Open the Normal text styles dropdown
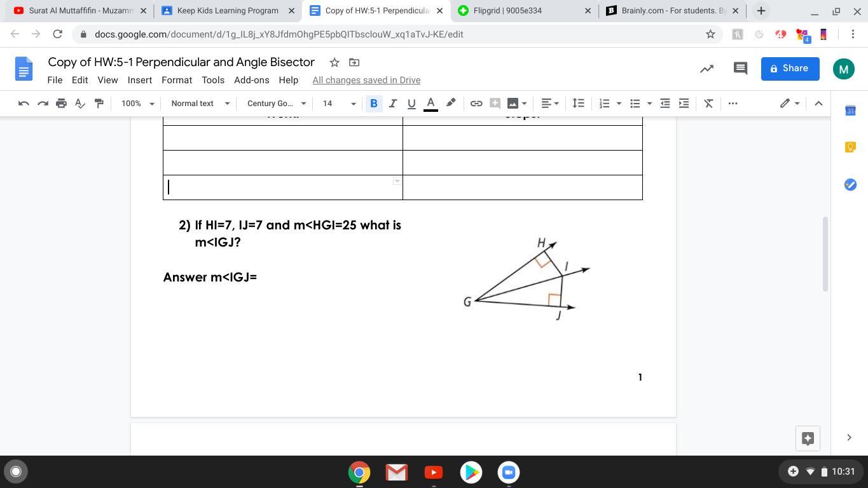Image resolution: width=868 pixels, height=488 pixels. pyautogui.click(x=200, y=104)
